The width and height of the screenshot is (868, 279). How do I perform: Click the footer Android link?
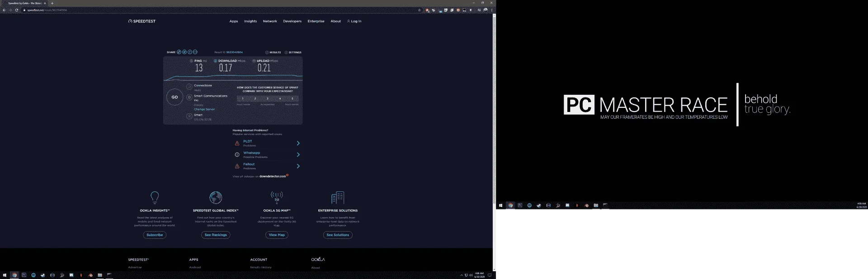pyautogui.click(x=195, y=267)
